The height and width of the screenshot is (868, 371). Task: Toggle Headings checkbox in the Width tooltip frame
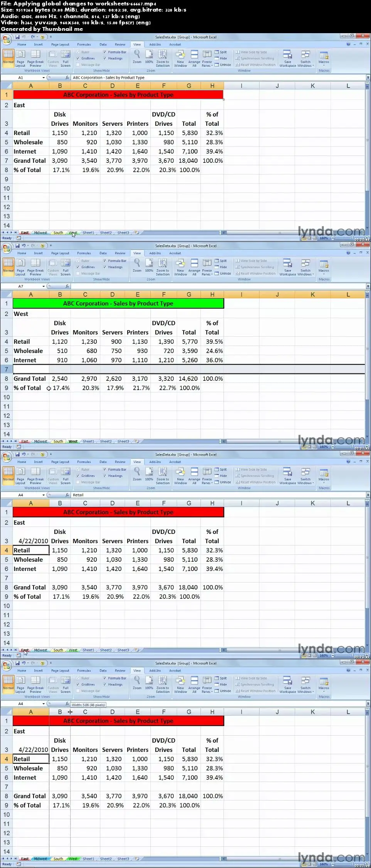(105, 685)
